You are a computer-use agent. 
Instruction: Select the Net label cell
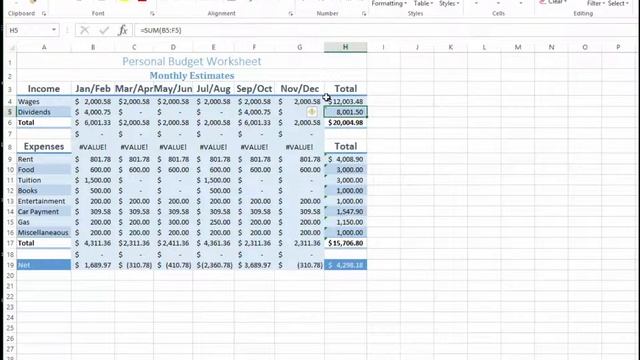click(x=44, y=265)
